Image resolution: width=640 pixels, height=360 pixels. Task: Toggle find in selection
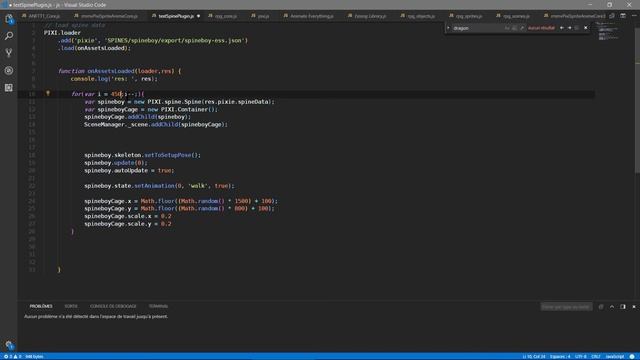[x=577, y=28]
